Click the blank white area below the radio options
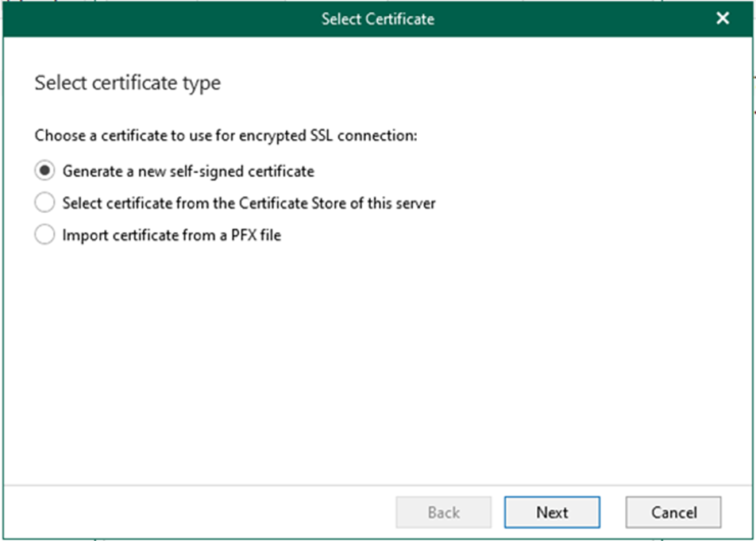The image size is (756, 541). [377, 357]
